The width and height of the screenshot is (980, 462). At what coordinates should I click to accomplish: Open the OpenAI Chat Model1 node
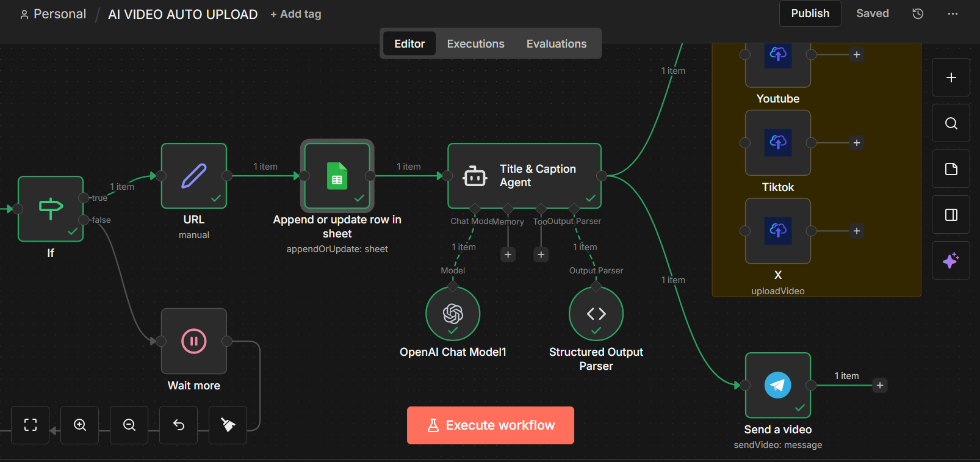(x=453, y=314)
